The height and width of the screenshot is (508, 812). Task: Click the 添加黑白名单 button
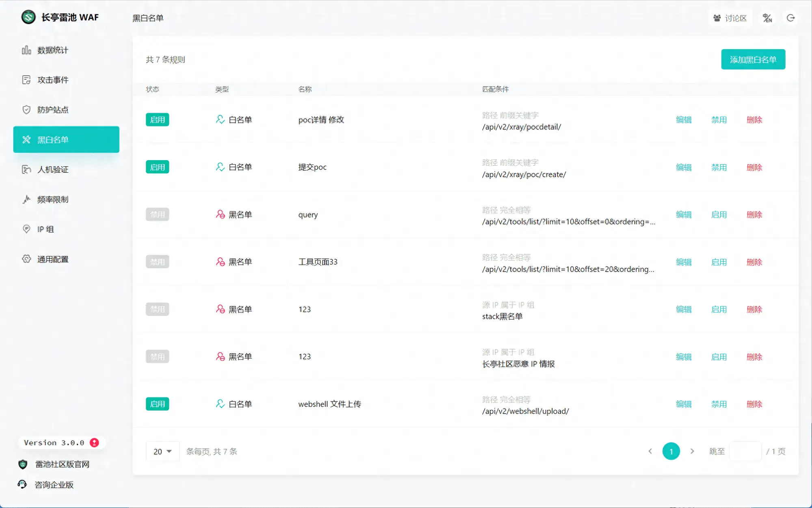pyautogui.click(x=753, y=59)
